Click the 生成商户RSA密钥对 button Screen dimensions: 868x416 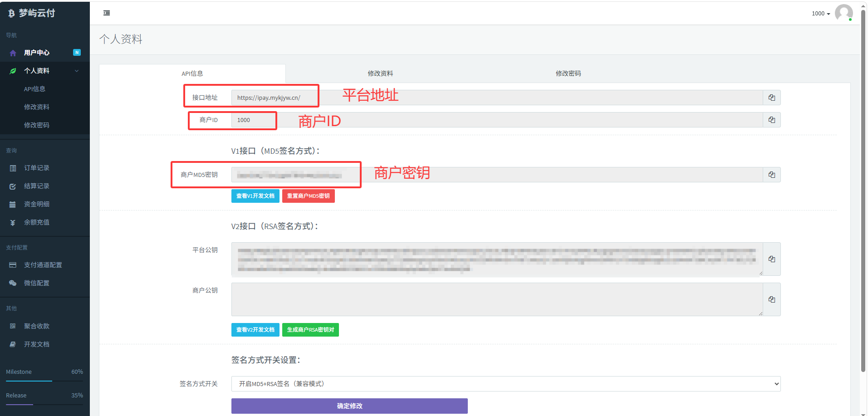[x=310, y=330]
